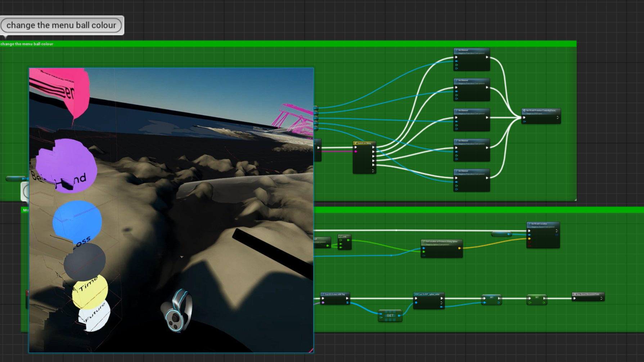Click the purple menu ball in preview
The height and width of the screenshot is (362, 644).
point(66,165)
